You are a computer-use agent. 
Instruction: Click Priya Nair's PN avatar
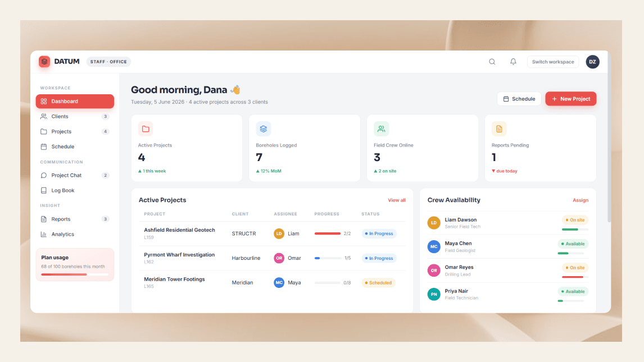pyautogui.click(x=434, y=294)
